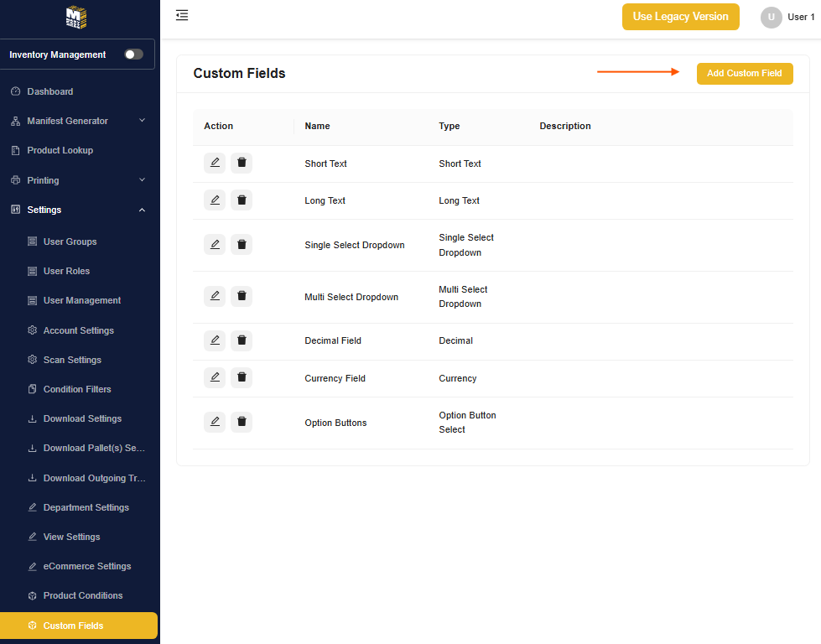Viewport: 821px width, 644px height.
Task: Delete the Decimal Field row
Action: [x=242, y=340]
